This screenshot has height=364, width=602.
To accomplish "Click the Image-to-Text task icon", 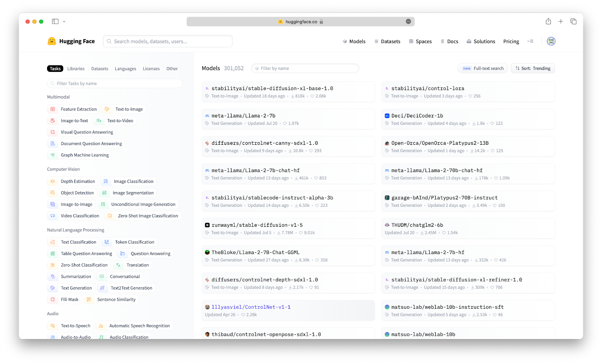I will [53, 121].
